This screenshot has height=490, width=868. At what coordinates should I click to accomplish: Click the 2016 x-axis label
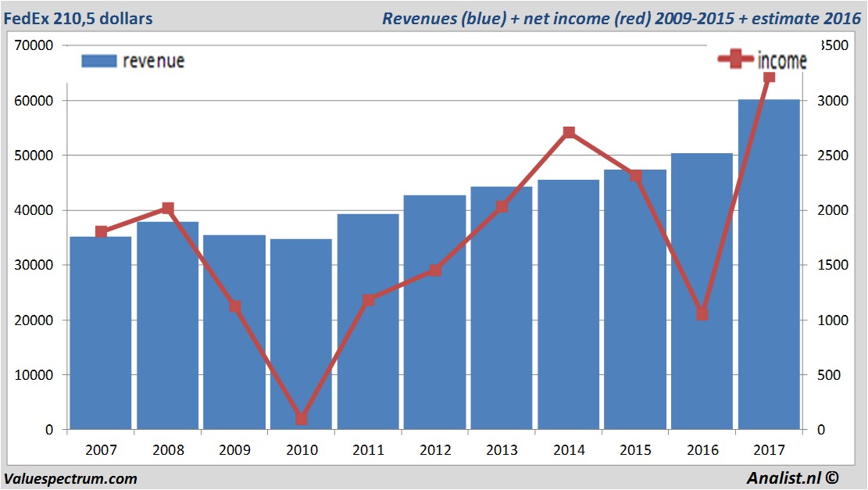coord(702,449)
